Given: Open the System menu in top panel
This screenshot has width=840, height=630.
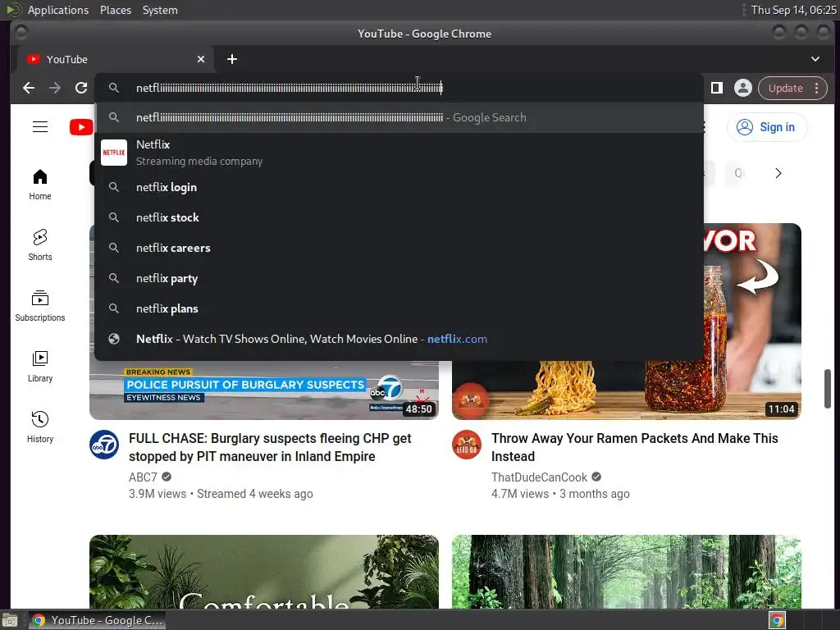Looking at the screenshot, I should tap(160, 10).
